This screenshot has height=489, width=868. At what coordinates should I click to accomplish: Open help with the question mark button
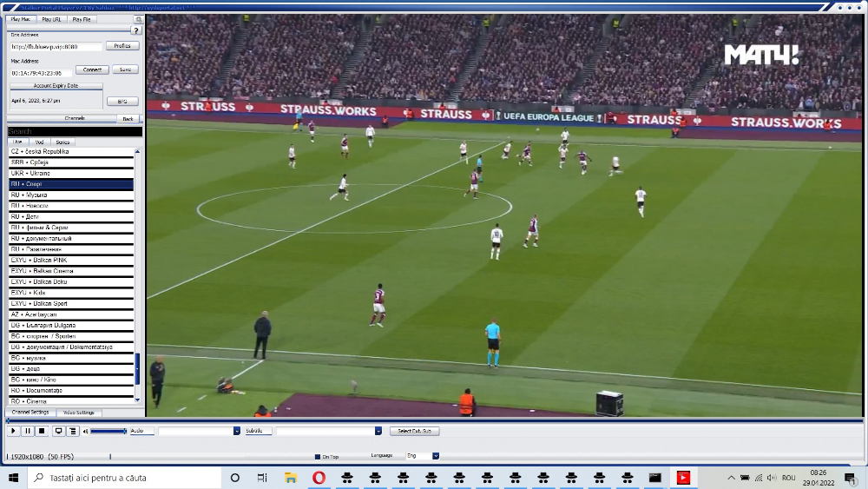tap(136, 30)
